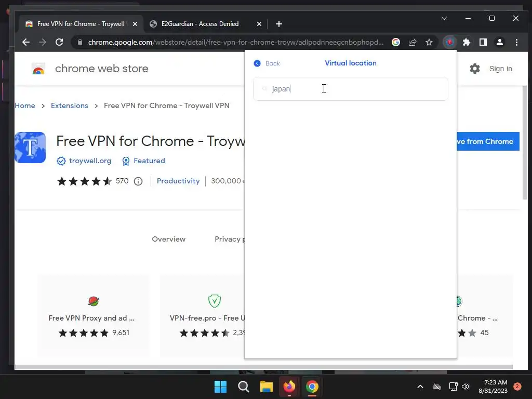
Task: Open a new browser tab
Action: 279,24
